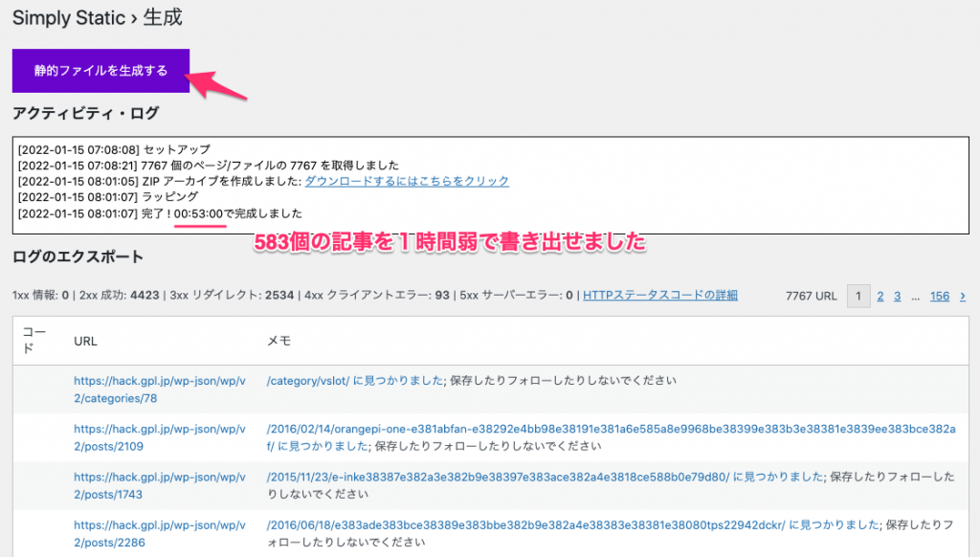Click the 静的ファイルを生成する button
The width and height of the screenshot is (980, 557).
[x=100, y=71]
